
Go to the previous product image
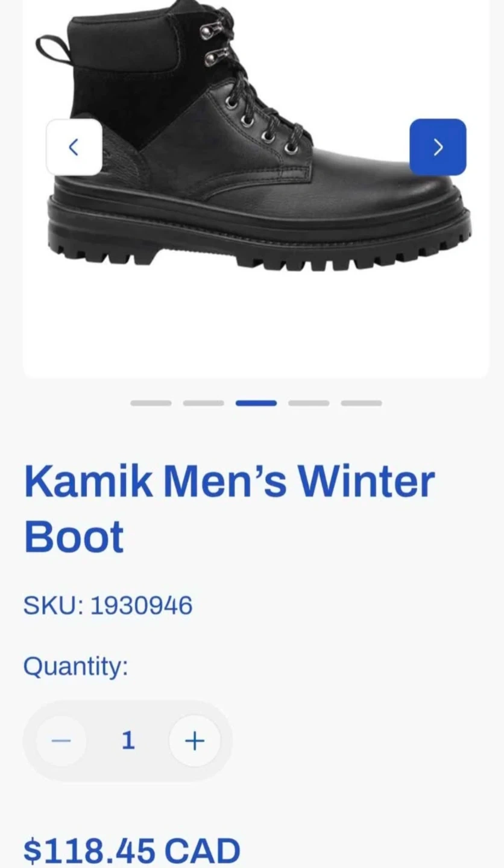pos(74,147)
